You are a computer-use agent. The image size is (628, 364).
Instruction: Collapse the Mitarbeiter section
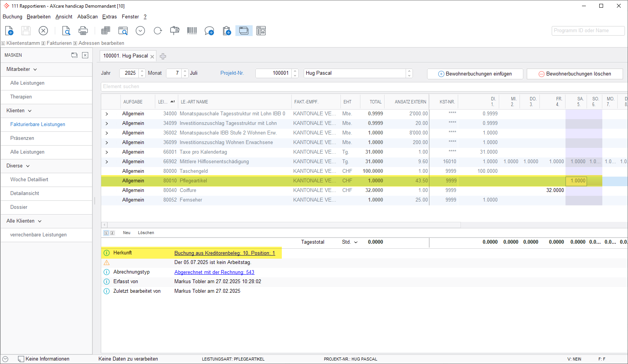(x=35, y=69)
